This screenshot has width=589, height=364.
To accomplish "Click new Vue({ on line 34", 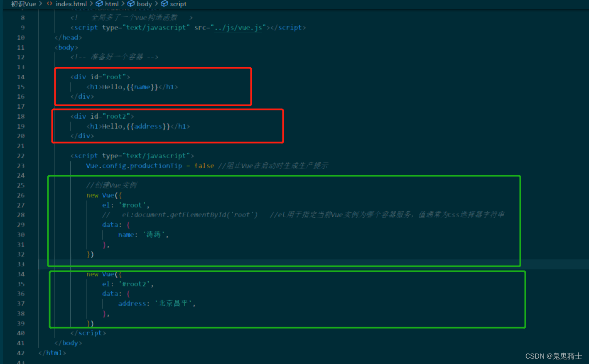I will (x=104, y=274).
